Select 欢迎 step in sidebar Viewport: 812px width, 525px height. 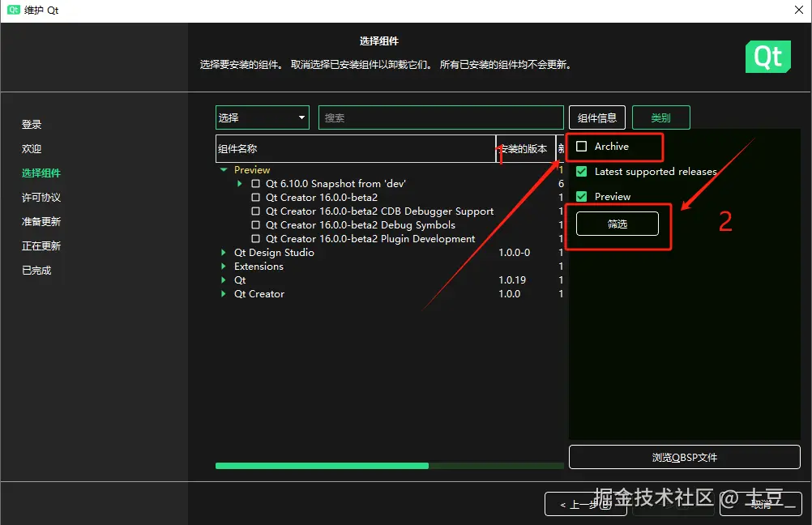click(x=32, y=148)
